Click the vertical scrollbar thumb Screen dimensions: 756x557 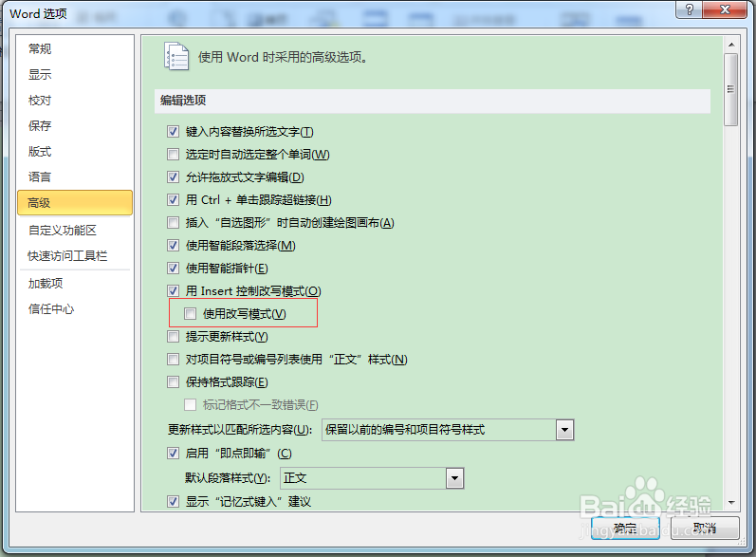pyautogui.click(x=731, y=90)
